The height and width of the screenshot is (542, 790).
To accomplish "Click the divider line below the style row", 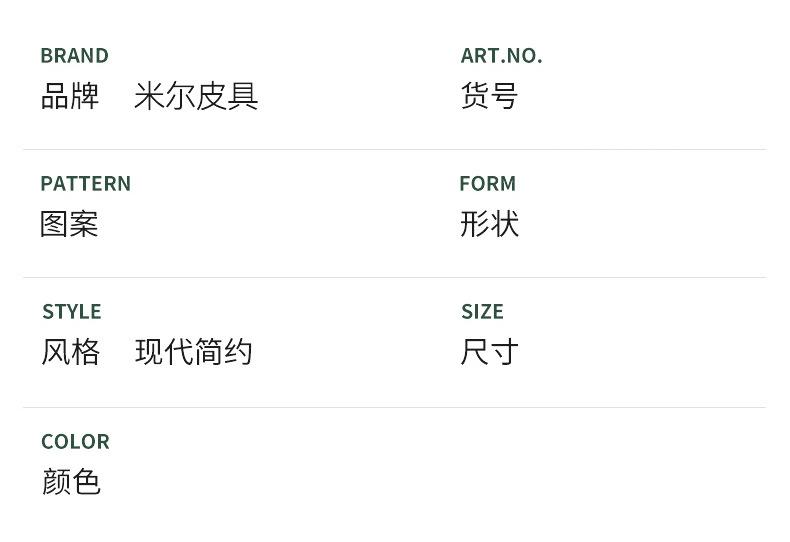I will pos(394,407).
